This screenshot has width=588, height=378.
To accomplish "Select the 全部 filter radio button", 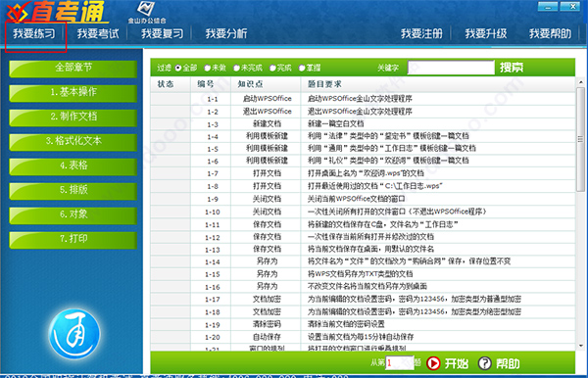I will 178,68.
